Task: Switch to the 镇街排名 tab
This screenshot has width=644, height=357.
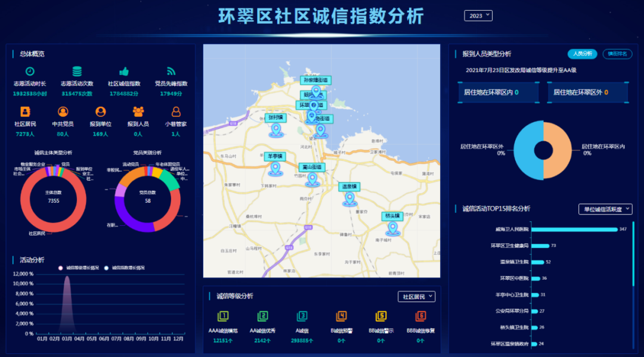Action: (x=617, y=54)
